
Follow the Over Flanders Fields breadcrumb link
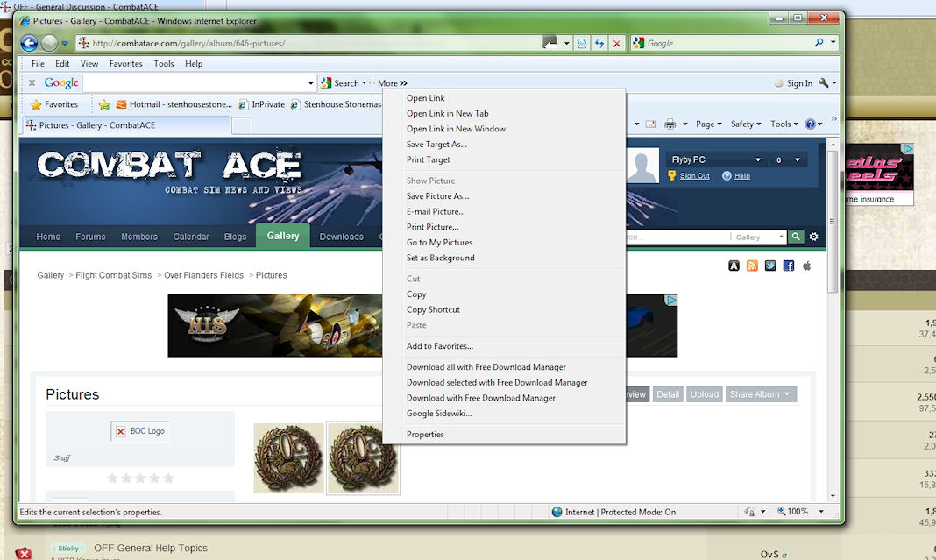click(203, 275)
